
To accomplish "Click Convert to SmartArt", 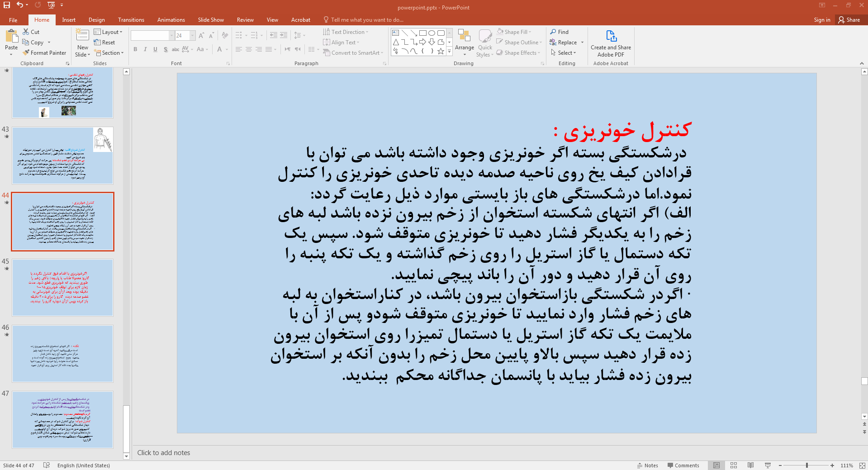I will (353, 52).
